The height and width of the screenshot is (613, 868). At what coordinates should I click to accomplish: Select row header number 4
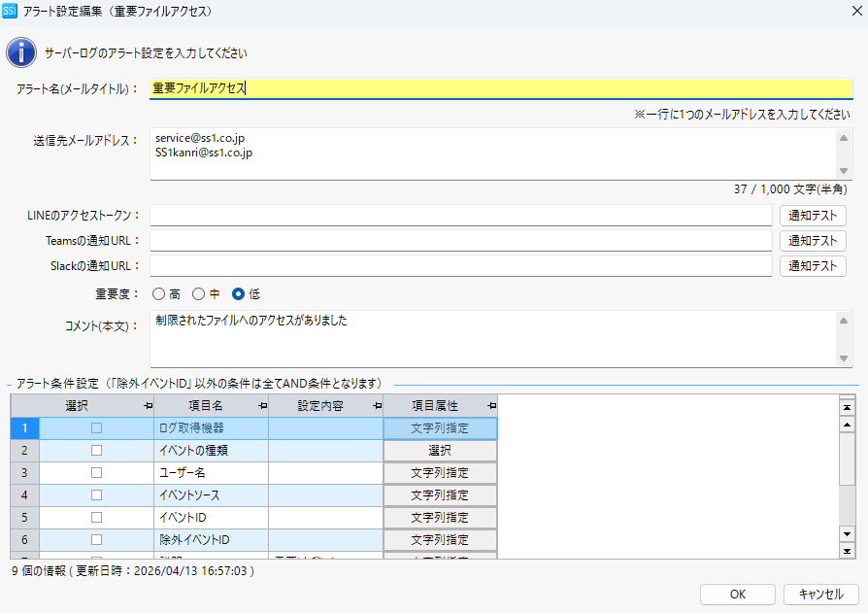click(24, 494)
